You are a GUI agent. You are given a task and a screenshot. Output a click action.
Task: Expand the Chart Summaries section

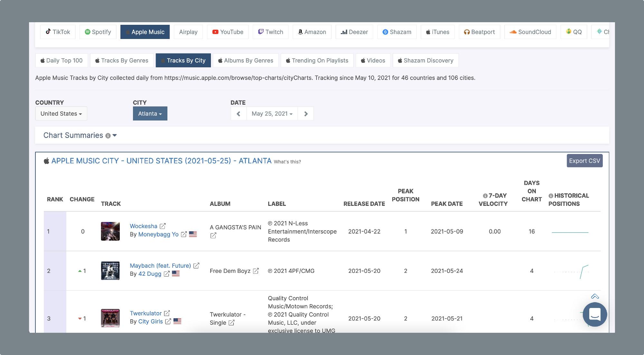(115, 135)
